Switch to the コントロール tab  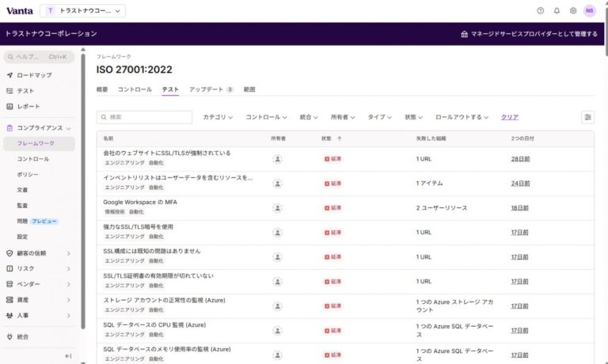pos(135,89)
